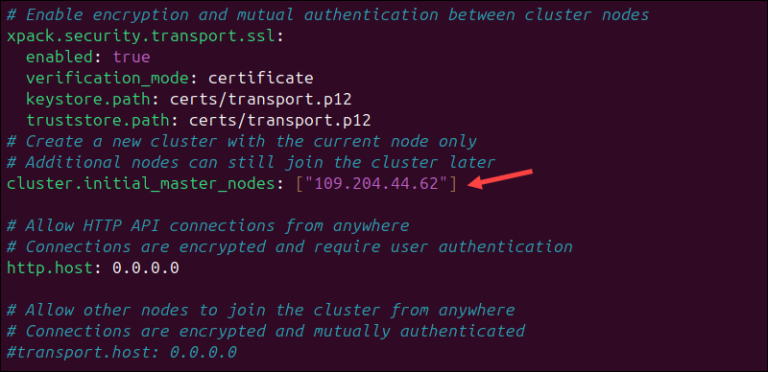
Task: Click the opening bracket before the IP address
Action: pos(300,184)
